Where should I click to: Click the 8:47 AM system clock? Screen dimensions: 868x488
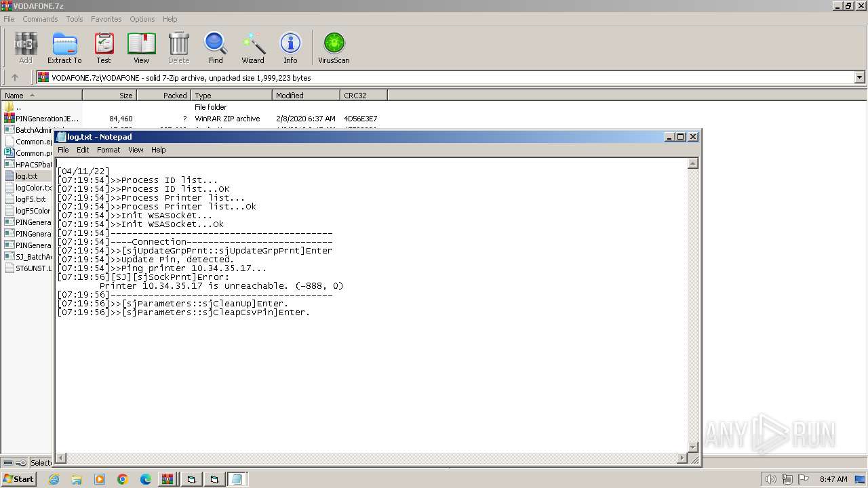pos(833,479)
